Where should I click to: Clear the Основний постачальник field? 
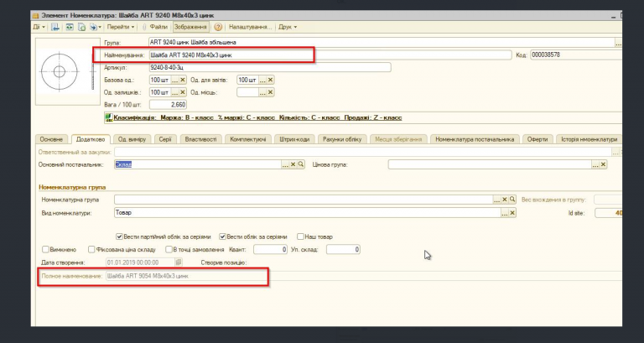click(293, 164)
